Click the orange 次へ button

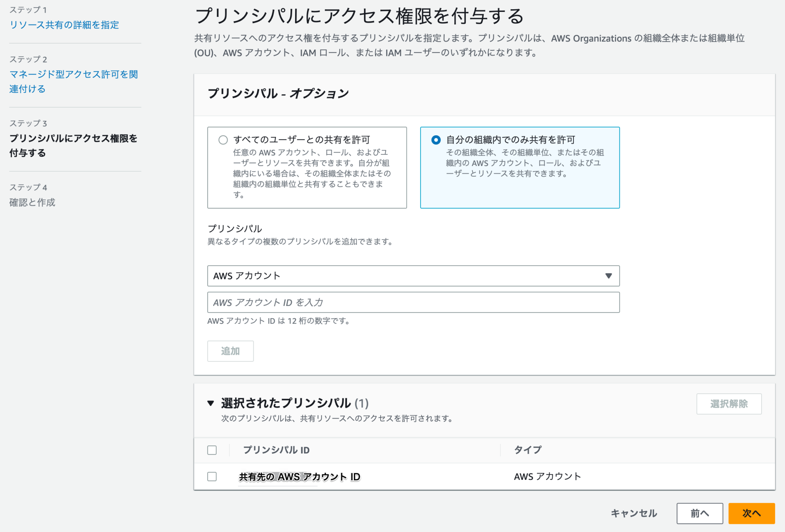point(751,513)
